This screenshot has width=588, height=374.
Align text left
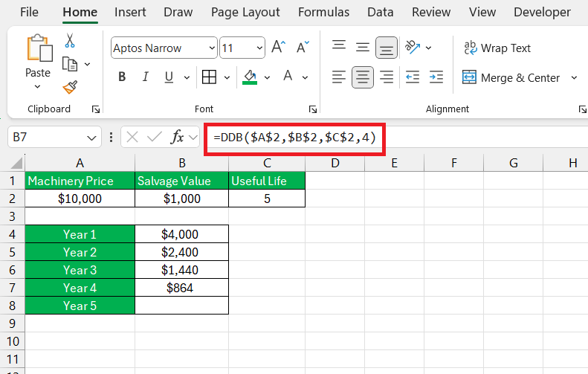point(339,77)
